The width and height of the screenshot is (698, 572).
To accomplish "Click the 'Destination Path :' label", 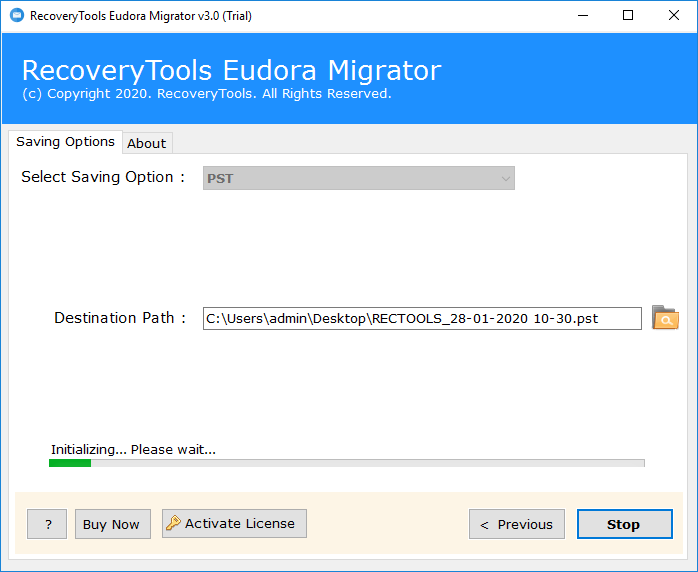I will pyautogui.click(x=120, y=318).
